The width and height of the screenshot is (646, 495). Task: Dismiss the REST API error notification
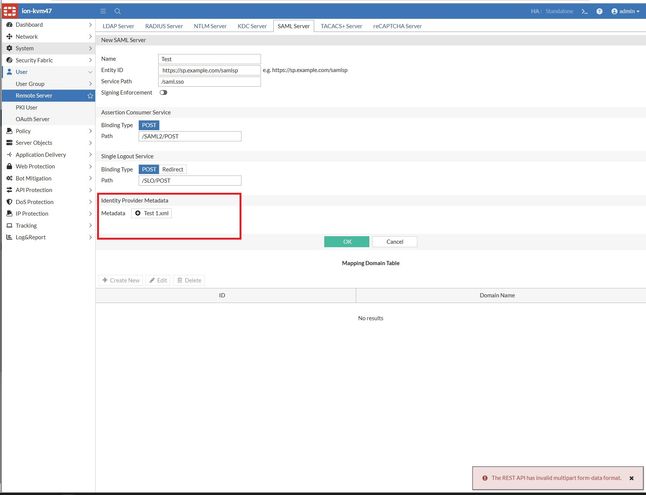click(x=631, y=478)
